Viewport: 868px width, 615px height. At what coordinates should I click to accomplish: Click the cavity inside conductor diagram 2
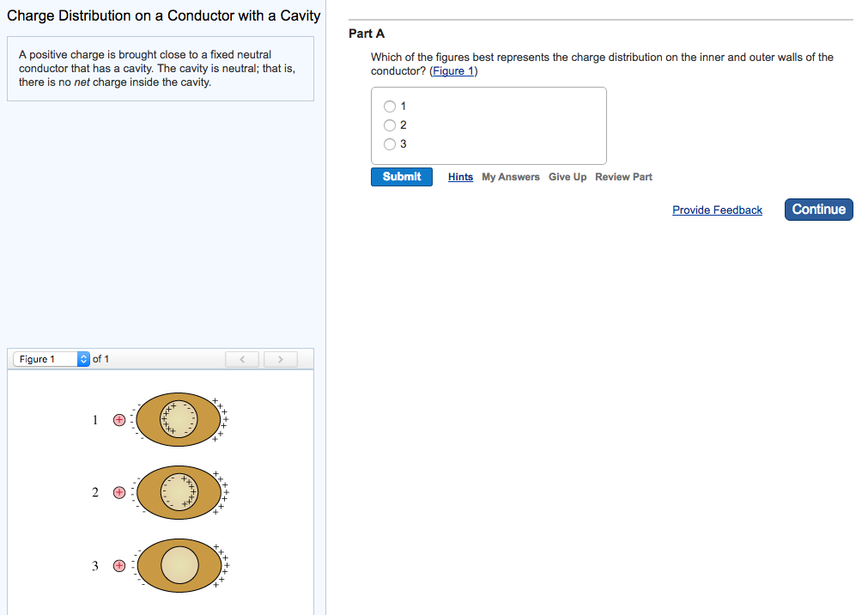[179, 492]
